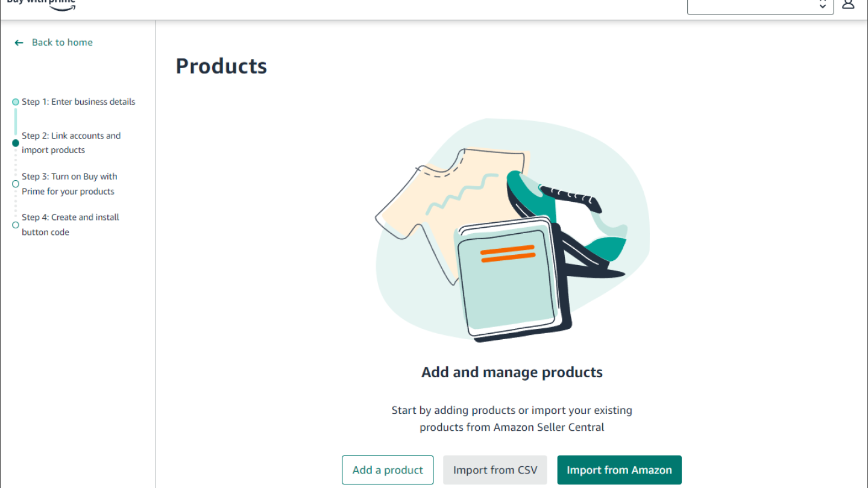
Task: Open Step 2: Link accounts and import products
Action: tap(71, 143)
